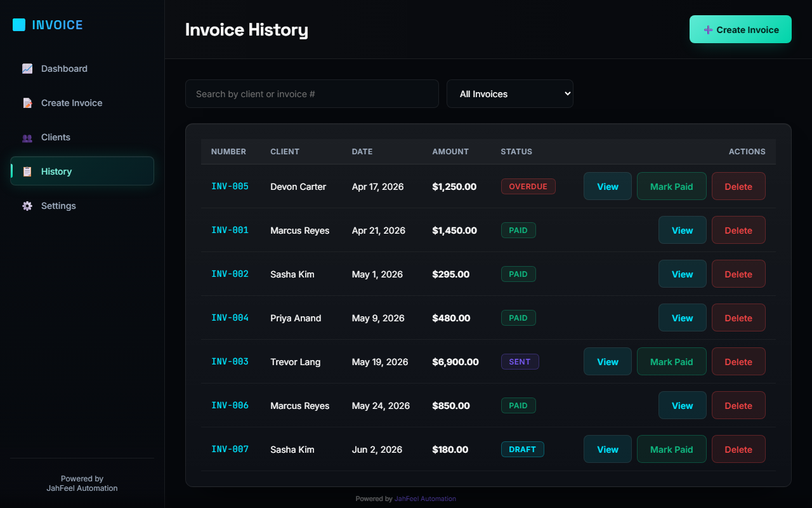Click invoice number INV-004
The width and height of the screenshot is (812, 508).
[230, 317]
